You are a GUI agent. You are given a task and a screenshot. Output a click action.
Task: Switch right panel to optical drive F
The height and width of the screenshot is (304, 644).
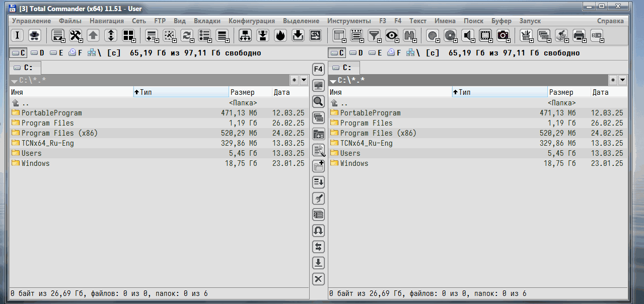[394, 53]
